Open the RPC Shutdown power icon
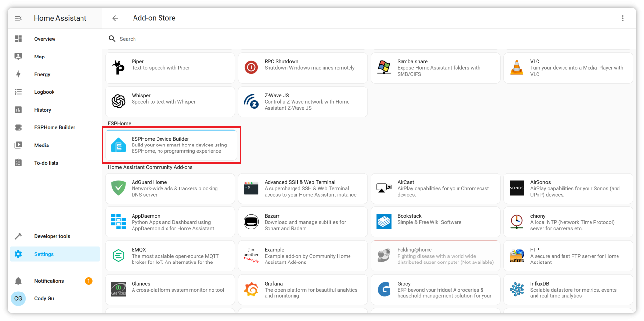Viewport: 644px width, 321px height. pos(251,68)
